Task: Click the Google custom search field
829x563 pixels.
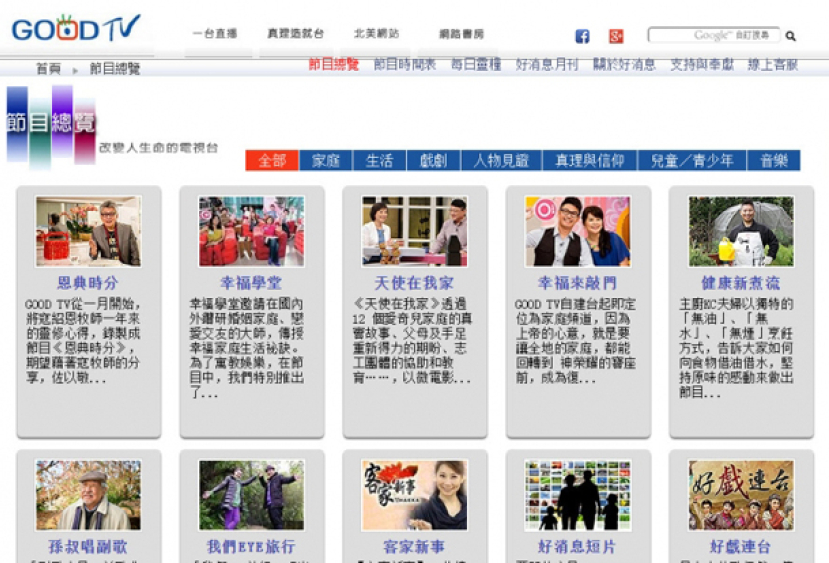Action: 712,35
